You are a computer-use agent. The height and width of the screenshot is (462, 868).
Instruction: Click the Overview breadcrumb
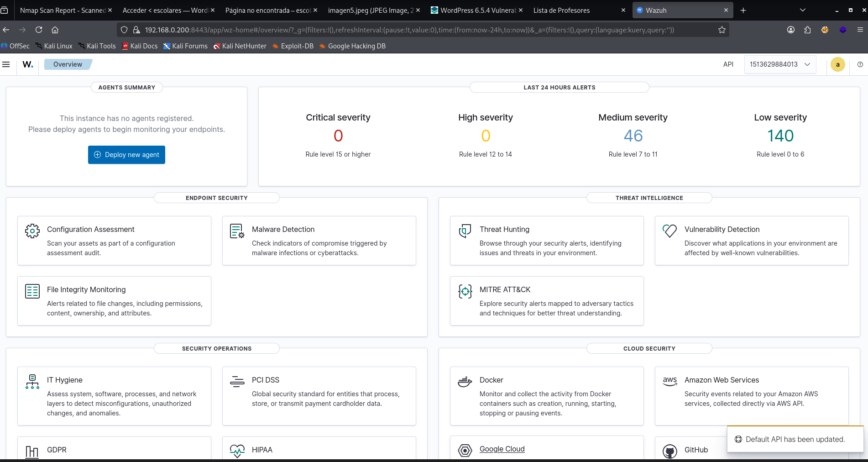[68, 64]
